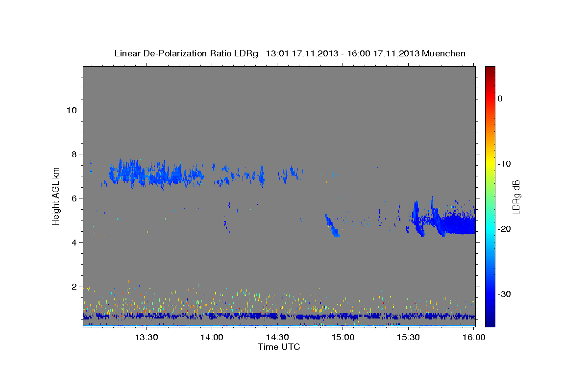This screenshot has width=588, height=392.
Task: Click the 14:00 time tick label
Action: (x=212, y=337)
